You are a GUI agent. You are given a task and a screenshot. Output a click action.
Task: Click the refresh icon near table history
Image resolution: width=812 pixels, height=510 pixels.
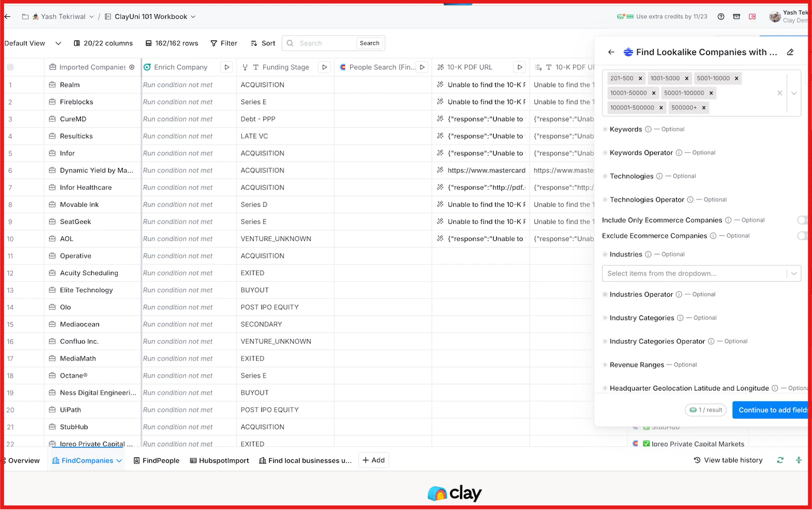click(780, 460)
